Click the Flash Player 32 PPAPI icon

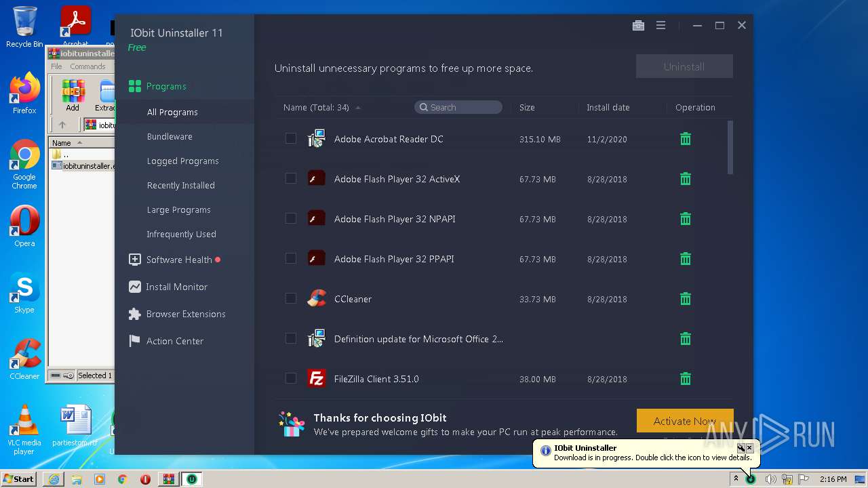click(317, 258)
